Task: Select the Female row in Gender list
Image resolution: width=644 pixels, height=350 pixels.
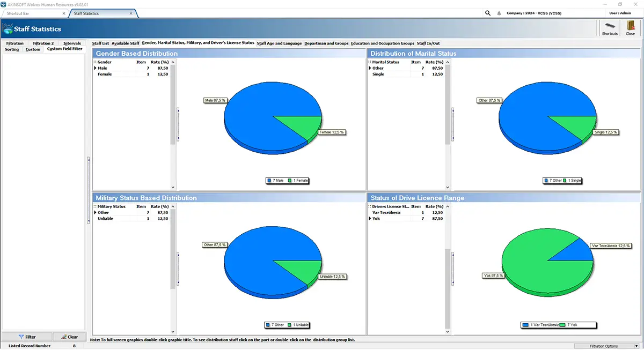Action: pyautogui.click(x=132, y=75)
